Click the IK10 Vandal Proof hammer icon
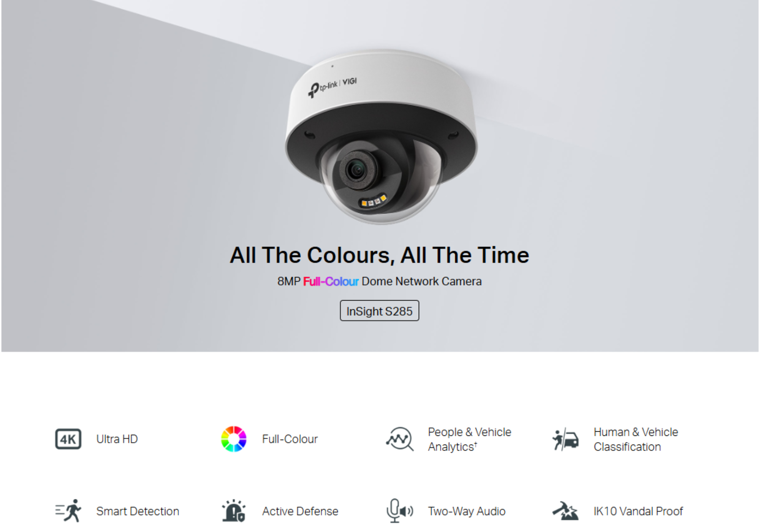Screen dimensions: 760x532 565,511
